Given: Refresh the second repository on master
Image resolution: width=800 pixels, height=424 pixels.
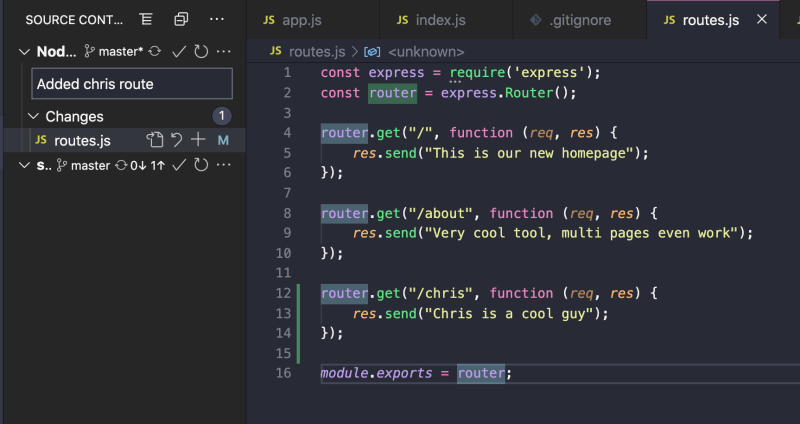Looking at the screenshot, I should 201,165.
